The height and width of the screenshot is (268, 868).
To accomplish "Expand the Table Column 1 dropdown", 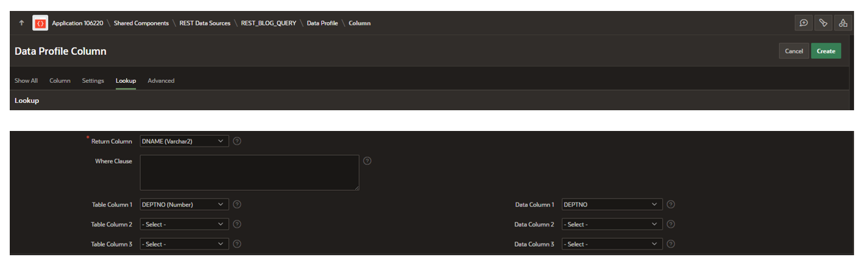I will tap(184, 205).
